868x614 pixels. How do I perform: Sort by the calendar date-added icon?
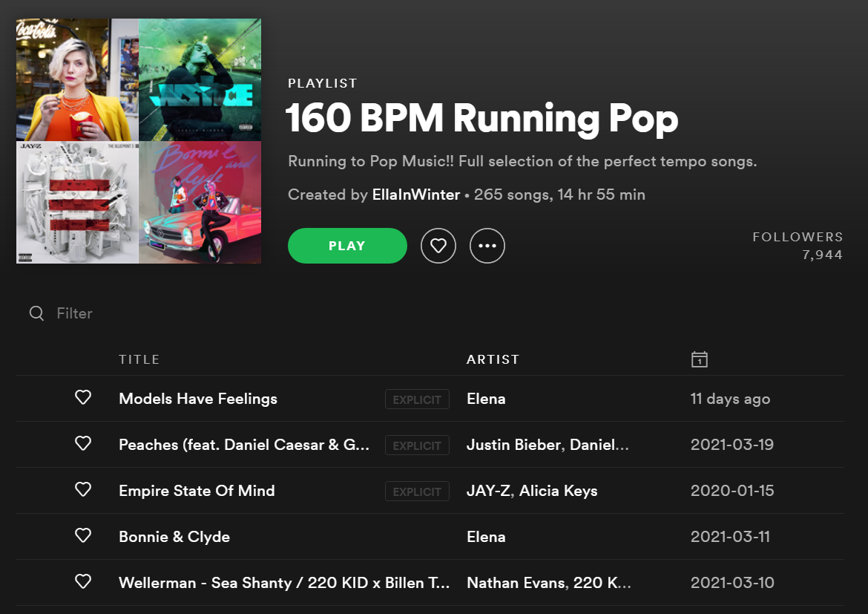699,359
